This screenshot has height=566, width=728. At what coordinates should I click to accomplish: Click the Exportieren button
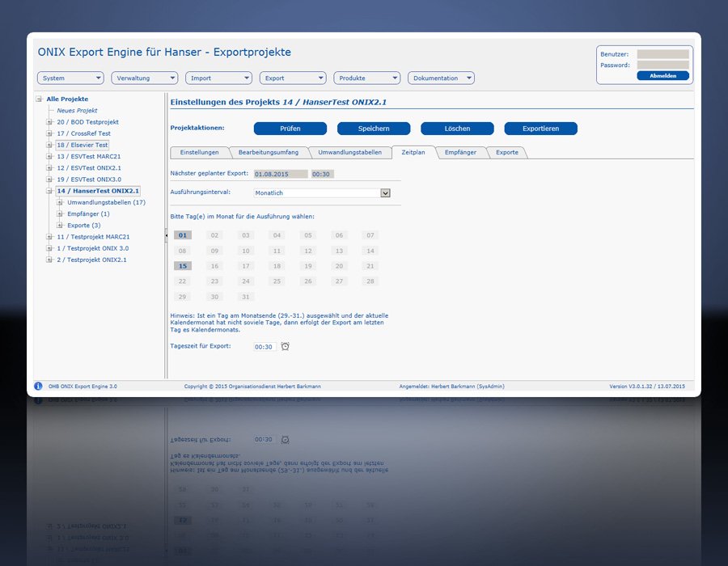541,129
